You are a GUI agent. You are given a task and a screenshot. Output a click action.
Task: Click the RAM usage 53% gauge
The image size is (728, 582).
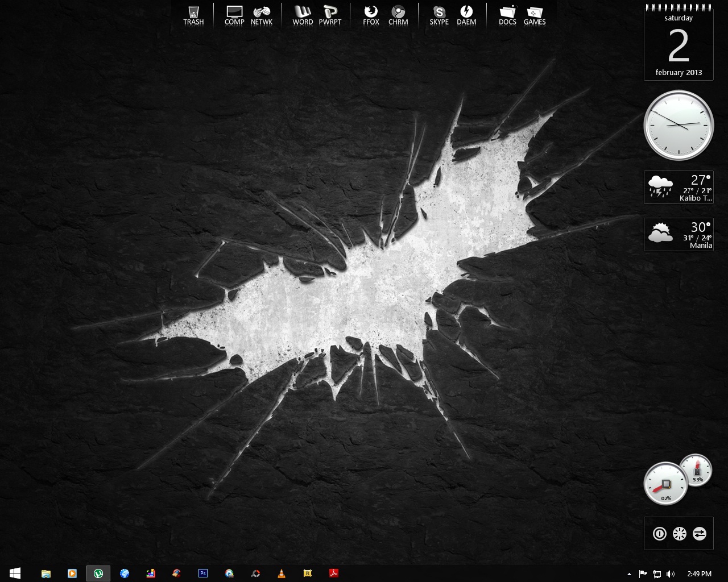[x=696, y=470]
